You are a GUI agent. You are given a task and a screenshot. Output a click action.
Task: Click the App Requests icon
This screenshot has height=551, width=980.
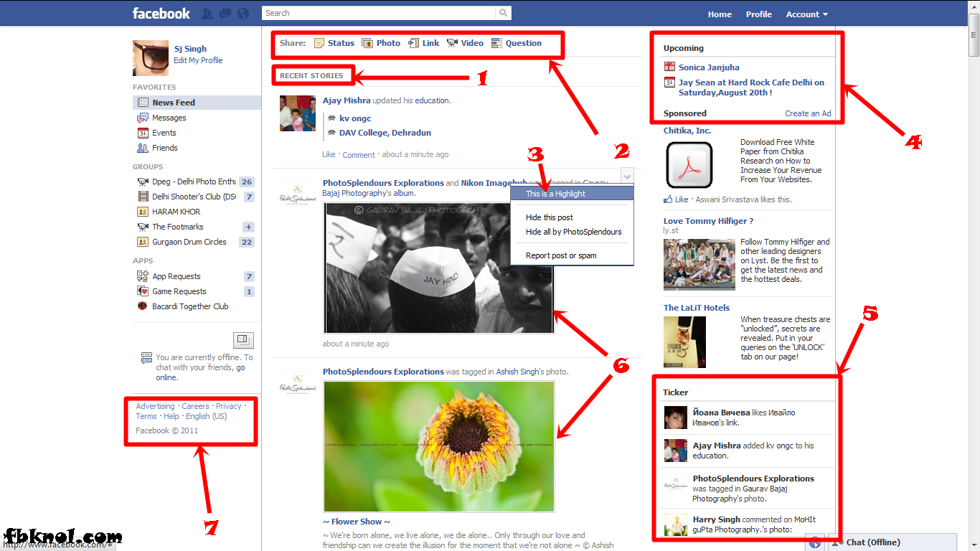143,276
